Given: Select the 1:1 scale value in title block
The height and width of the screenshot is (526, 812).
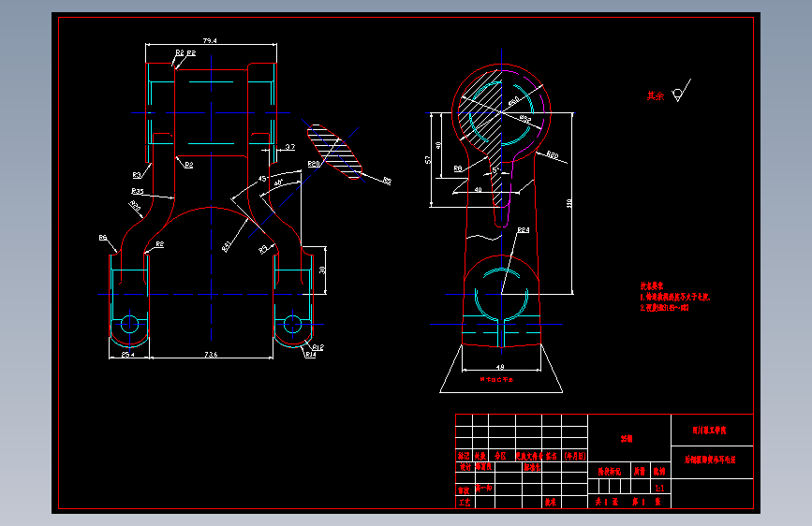Looking at the screenshot, I should coord(659,489).
